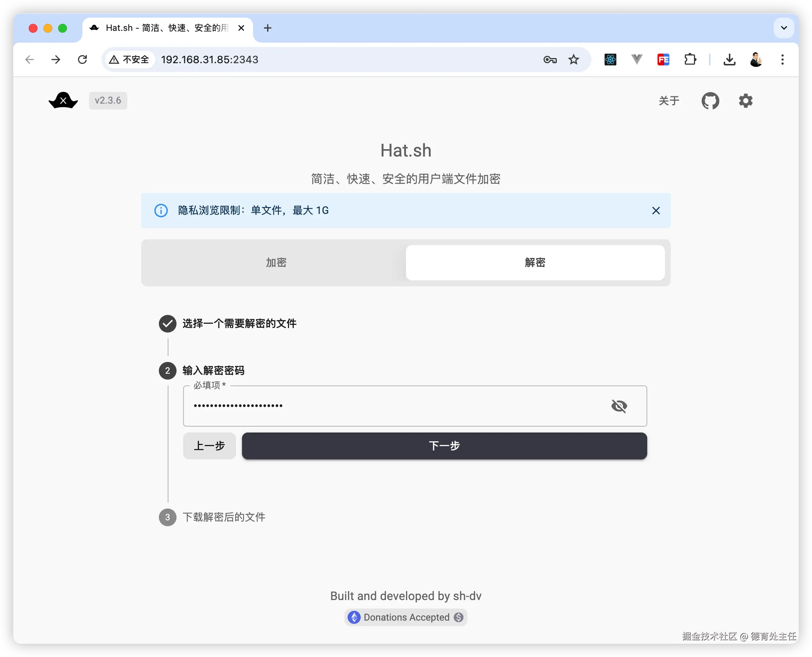Switch to the 加密 tab

pyautogui.click(x=276, y=262)
